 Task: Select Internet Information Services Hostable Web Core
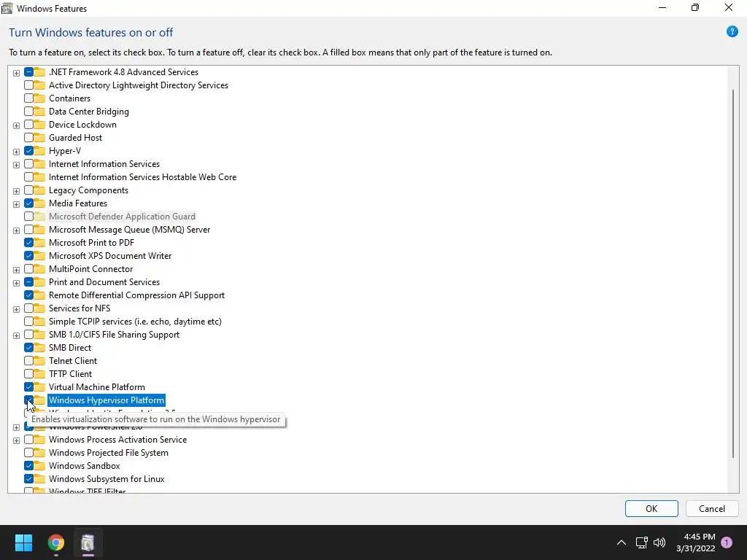point(142,177)
